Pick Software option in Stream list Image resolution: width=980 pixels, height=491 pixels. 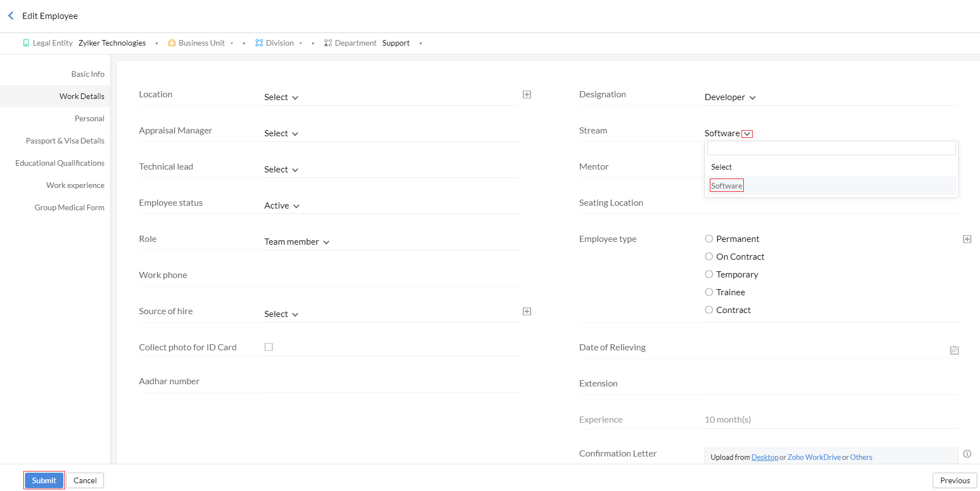727,186
